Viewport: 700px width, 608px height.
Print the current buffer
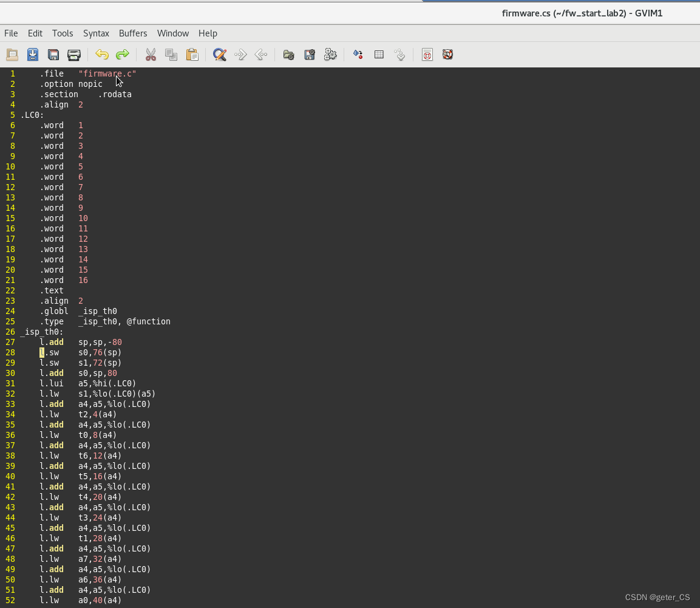point(74,55)
